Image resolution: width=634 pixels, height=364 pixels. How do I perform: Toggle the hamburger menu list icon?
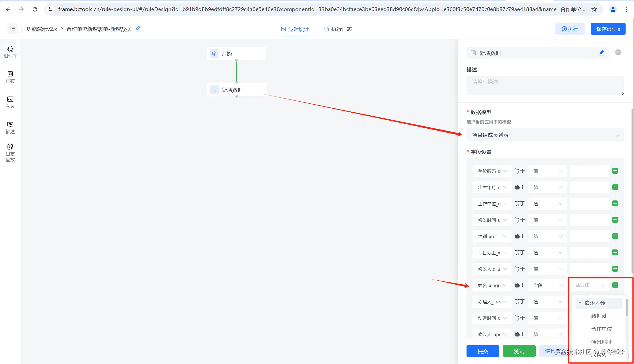point(13,29)
